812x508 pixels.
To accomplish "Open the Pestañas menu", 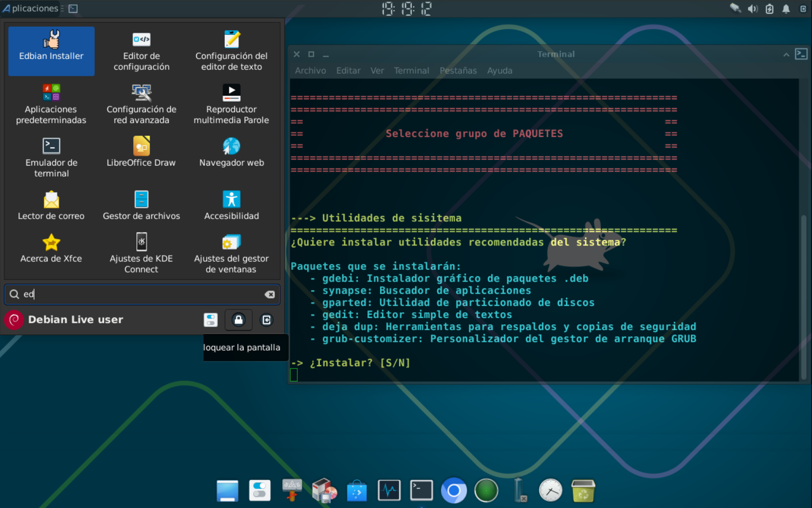I will click(x=458, y=70).
